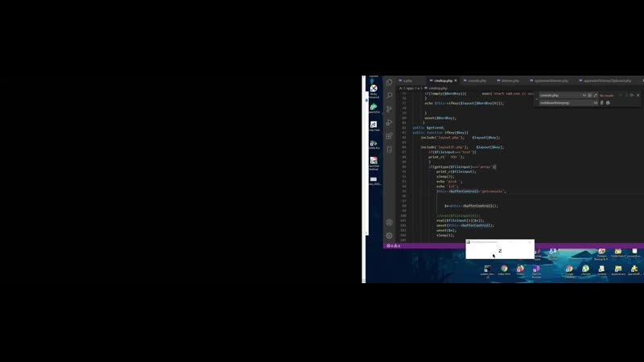Close the find widget

638,95
